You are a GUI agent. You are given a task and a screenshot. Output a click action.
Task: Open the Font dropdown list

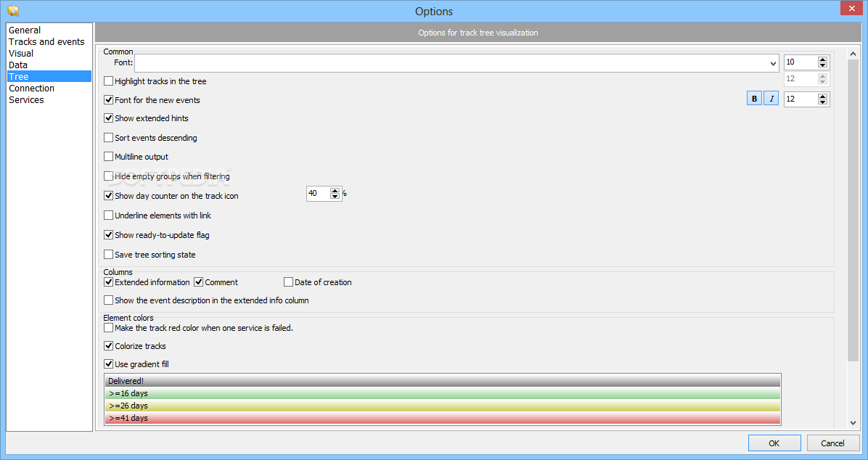coord(774,63)
